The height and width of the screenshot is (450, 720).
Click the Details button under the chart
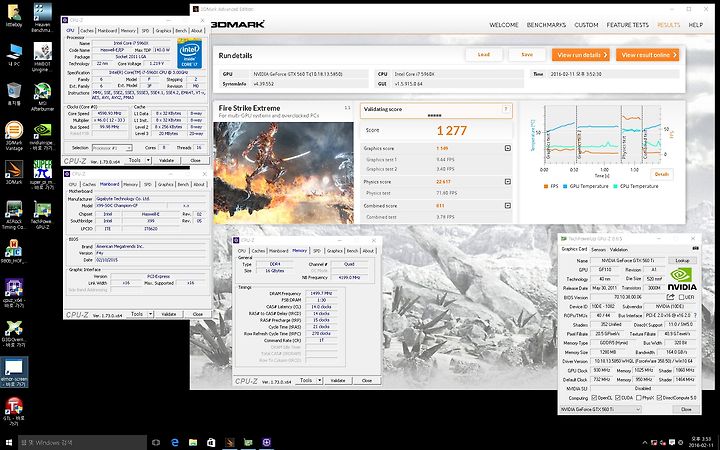(x=662, y=174)
